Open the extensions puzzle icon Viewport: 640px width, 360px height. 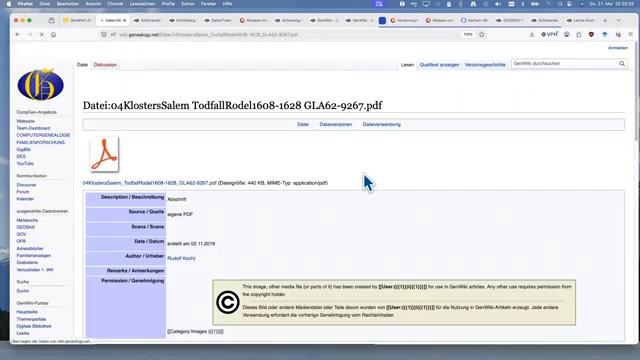pyautogui.click(x=579, y=35)
